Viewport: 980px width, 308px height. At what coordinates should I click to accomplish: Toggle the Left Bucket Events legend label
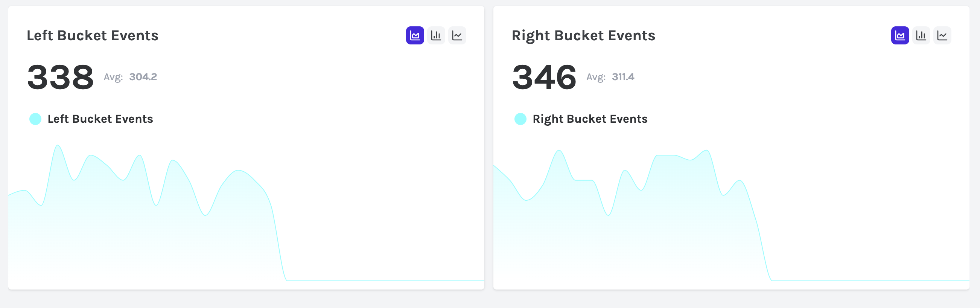(100, 119)
